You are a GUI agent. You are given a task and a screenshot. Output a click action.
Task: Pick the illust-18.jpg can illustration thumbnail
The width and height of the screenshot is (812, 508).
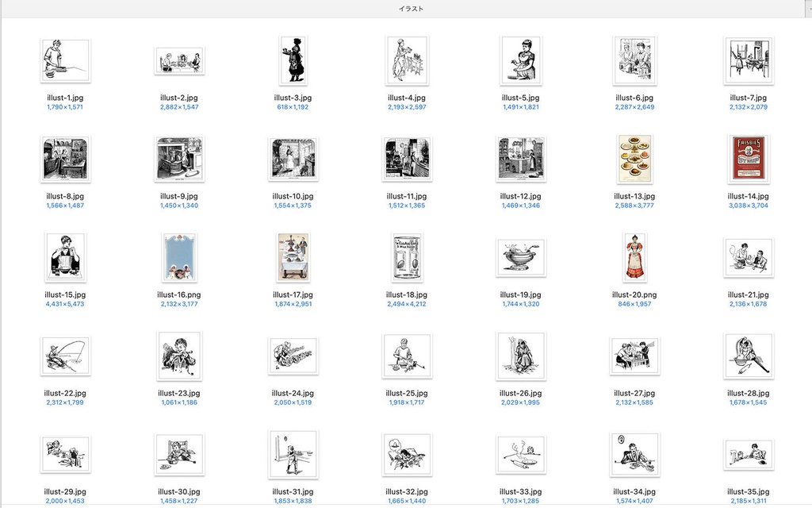407,256
